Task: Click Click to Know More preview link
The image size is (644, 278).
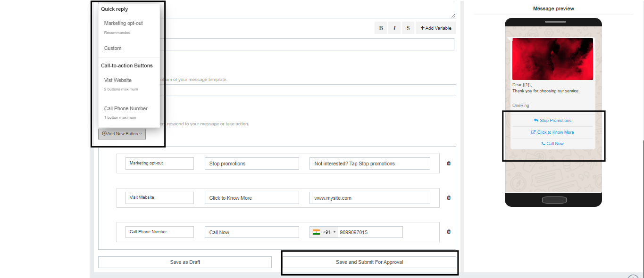Action: (x=552, y=132)
